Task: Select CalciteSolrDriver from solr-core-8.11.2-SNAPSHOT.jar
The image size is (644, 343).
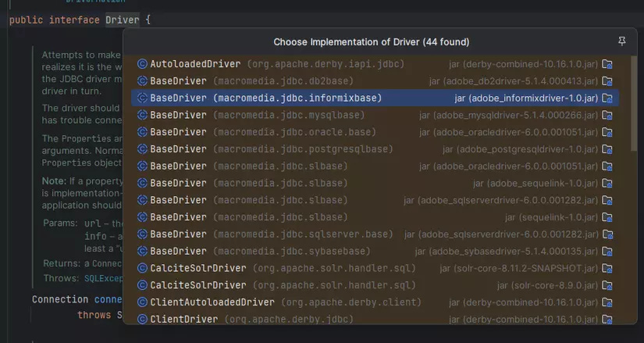Action: click(375, 268)
